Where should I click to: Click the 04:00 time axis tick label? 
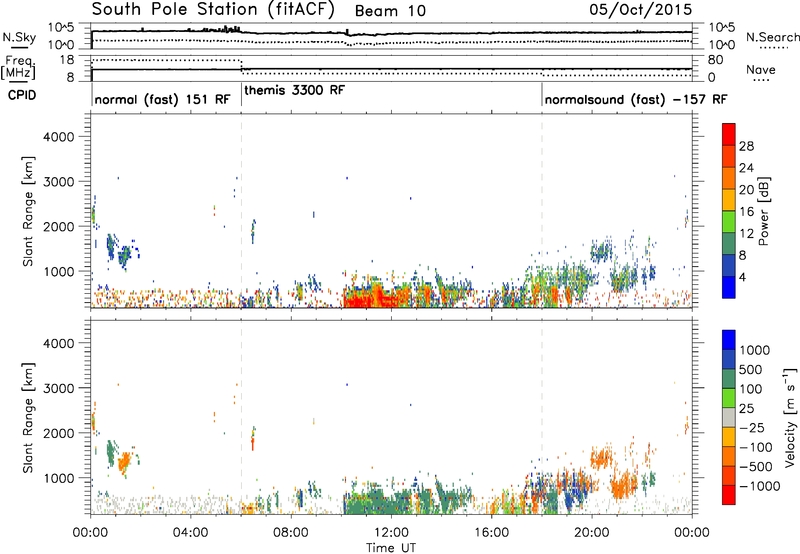pos(190,533)
